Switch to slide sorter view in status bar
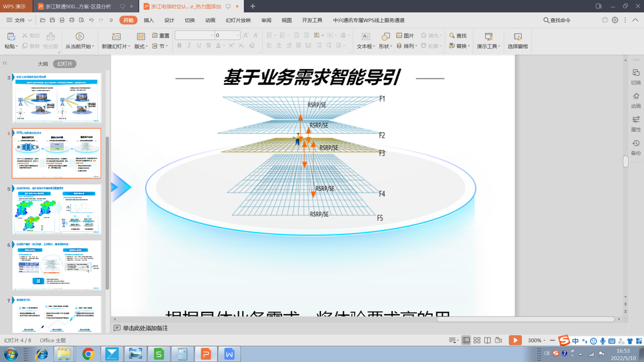Image resolution: width=644 pixels, height=362 pixels. (x=477, y=341)
